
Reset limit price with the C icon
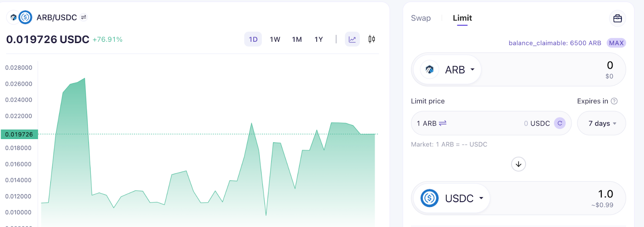pos(560,123)
